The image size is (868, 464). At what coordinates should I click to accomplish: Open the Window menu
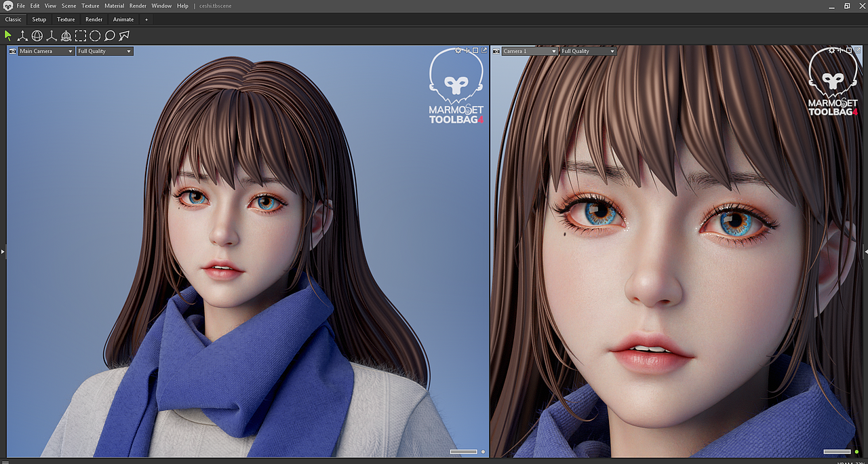161,5
